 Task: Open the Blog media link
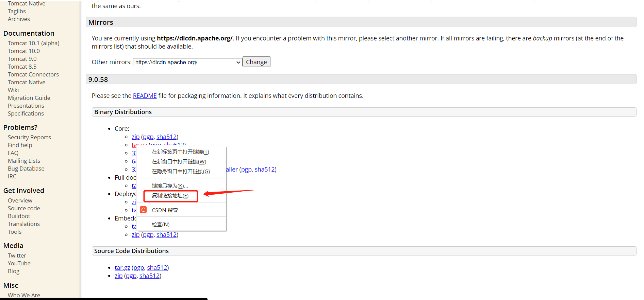click(14, 271)
